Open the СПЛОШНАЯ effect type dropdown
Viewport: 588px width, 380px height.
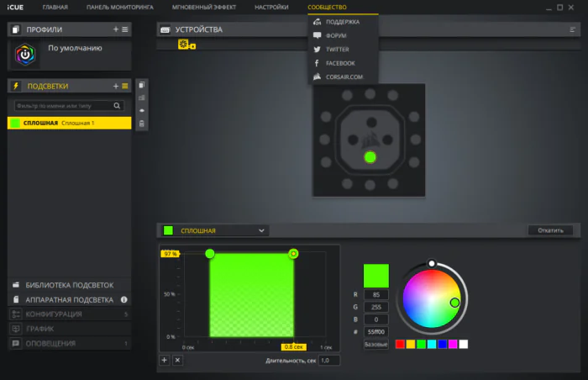(215, 230)
